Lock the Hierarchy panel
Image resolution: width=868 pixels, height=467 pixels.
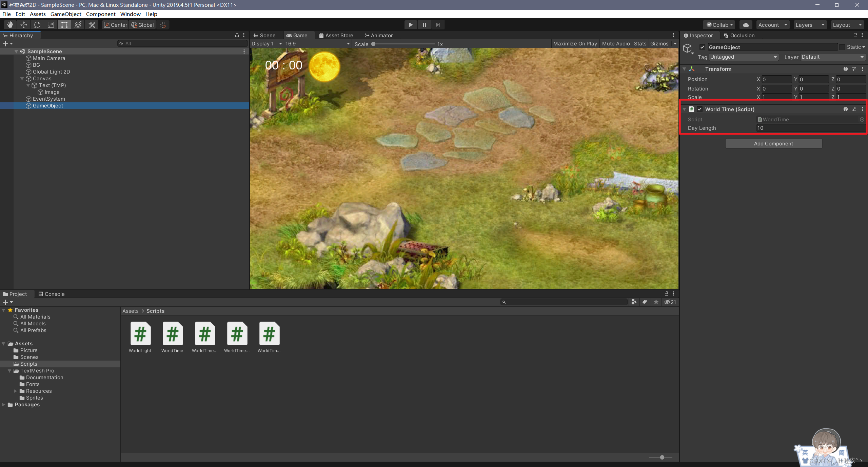(x=237, y=35)
